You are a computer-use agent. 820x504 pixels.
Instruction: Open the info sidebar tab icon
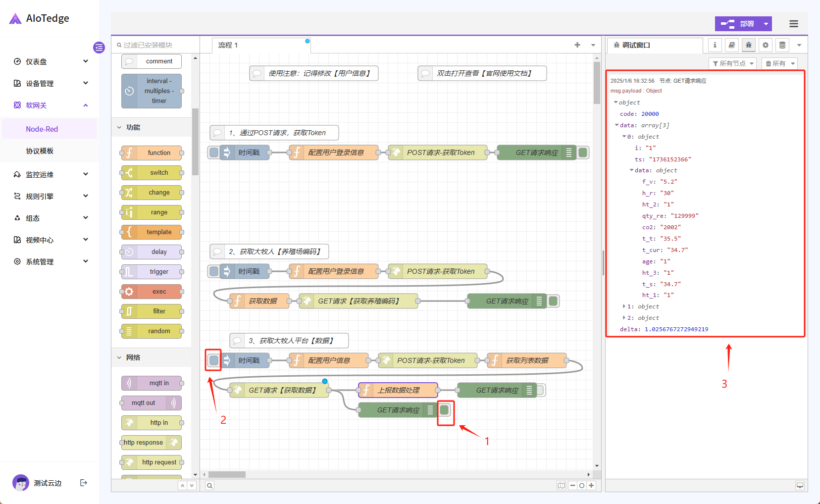pos(715,45)
